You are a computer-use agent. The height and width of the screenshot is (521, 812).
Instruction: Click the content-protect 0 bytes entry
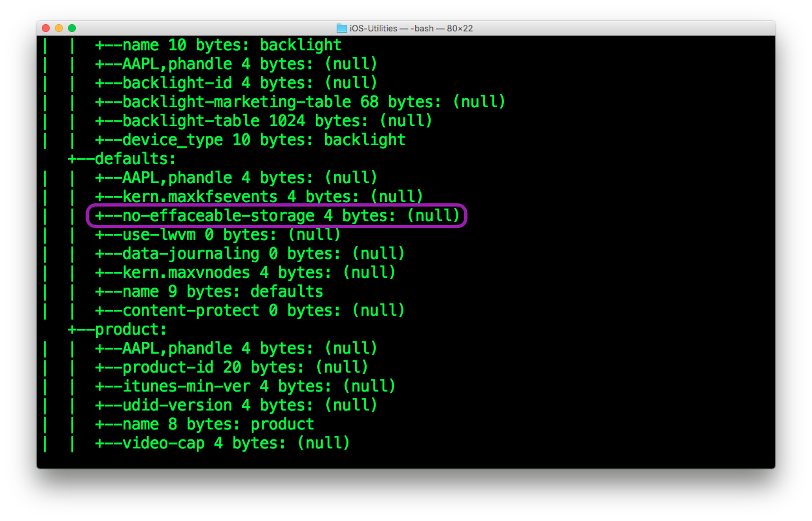tap(250, 311)
